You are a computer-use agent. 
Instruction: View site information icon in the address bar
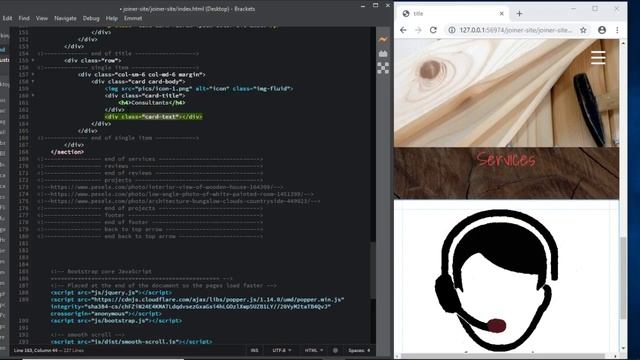pyautogui.click(x=452, y=30)
